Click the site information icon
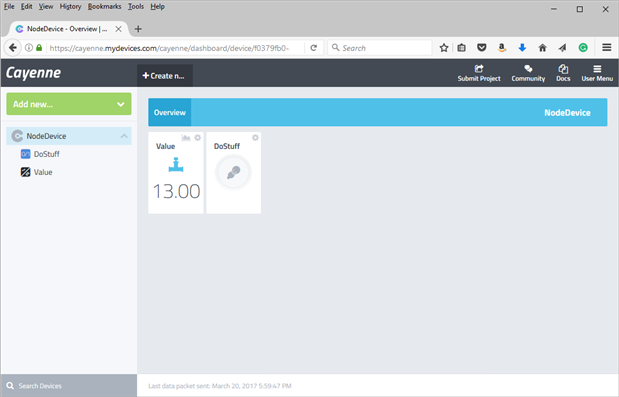 coord(29,48)
